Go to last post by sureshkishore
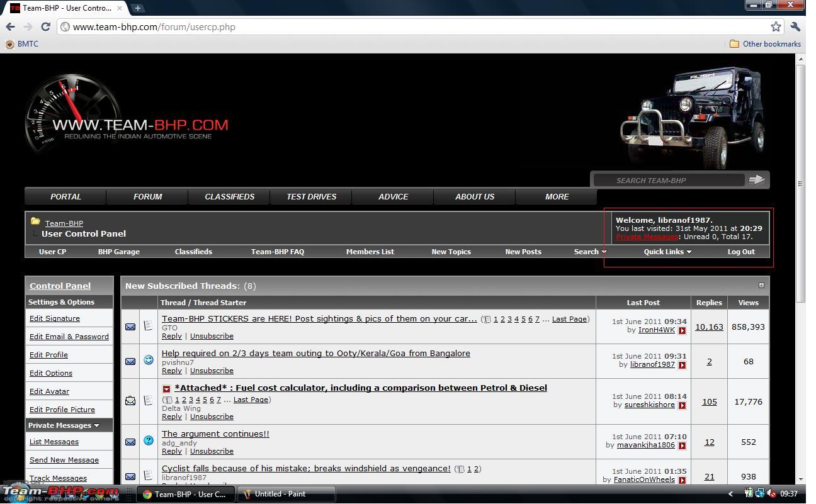The image size is (816, 504). [682, 405]
